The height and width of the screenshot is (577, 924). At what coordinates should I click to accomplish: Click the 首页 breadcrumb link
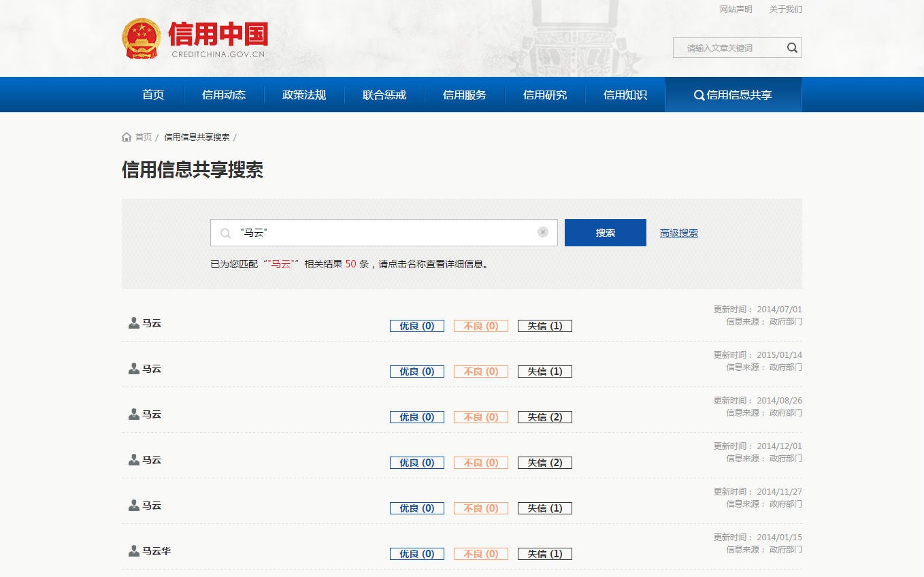tap(144, 137)
